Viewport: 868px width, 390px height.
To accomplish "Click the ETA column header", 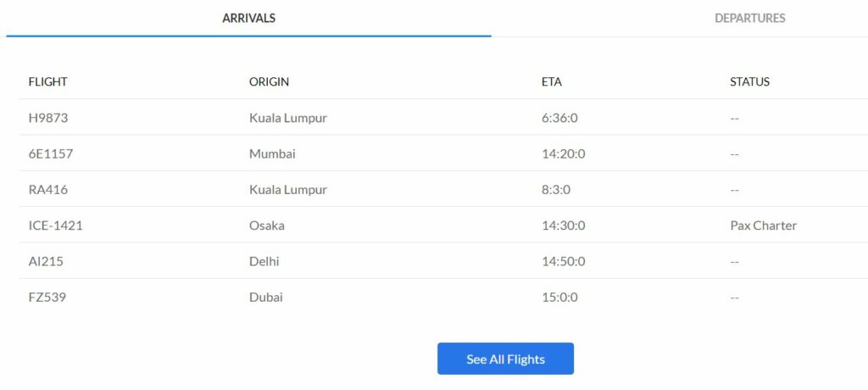I will [551, 82].
